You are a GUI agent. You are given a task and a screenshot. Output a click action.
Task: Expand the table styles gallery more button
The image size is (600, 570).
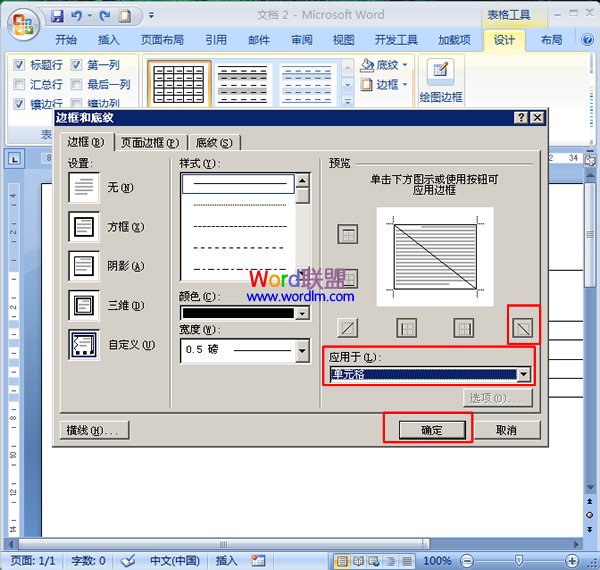[347, 101]
